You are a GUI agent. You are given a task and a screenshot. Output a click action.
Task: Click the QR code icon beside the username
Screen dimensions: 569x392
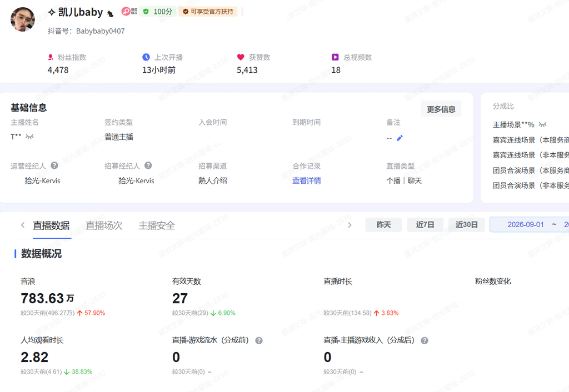pos(134,11)
